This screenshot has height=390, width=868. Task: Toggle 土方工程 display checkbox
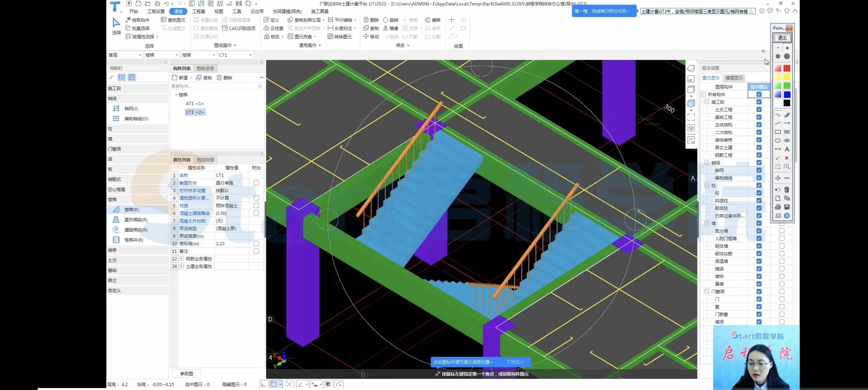[x=759, y=110]
